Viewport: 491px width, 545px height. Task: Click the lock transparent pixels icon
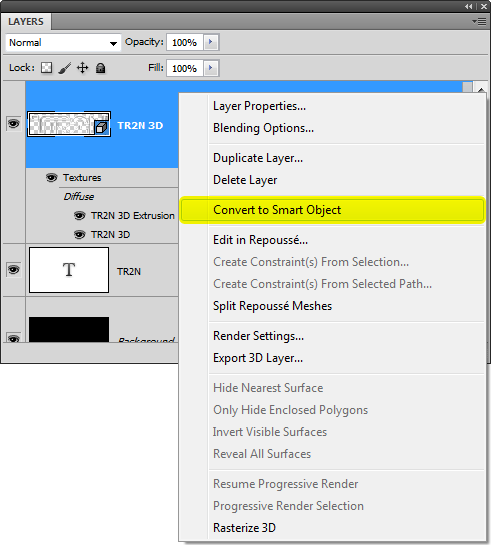(x=47, y=67)
